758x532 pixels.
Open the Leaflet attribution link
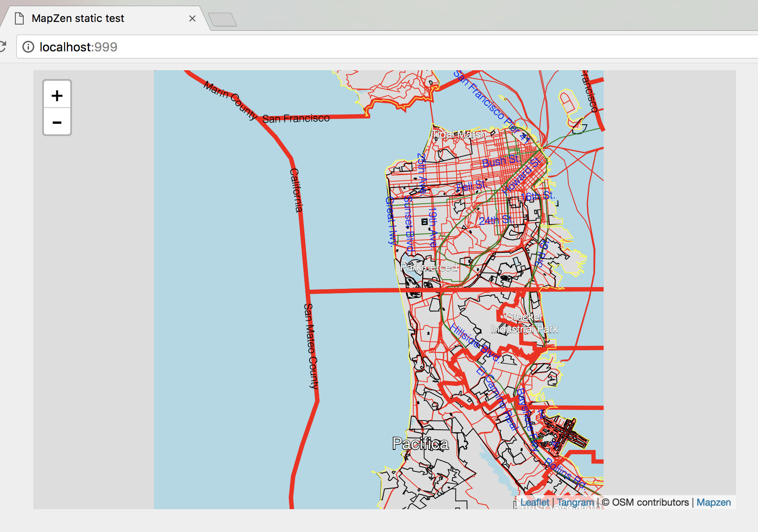[535, 502]
